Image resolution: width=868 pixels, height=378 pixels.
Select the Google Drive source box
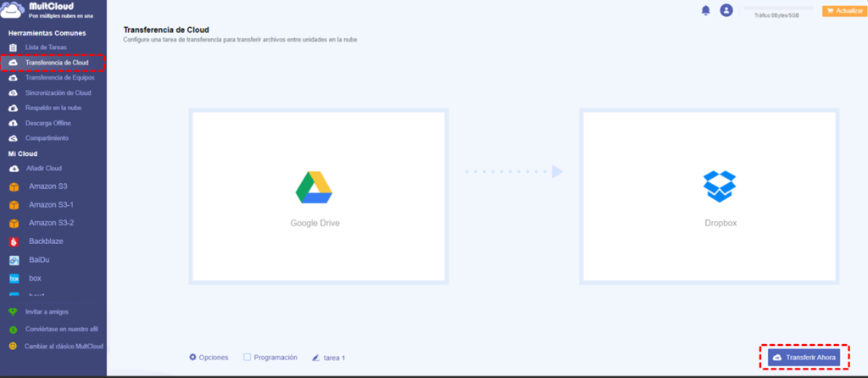[319, 197]
